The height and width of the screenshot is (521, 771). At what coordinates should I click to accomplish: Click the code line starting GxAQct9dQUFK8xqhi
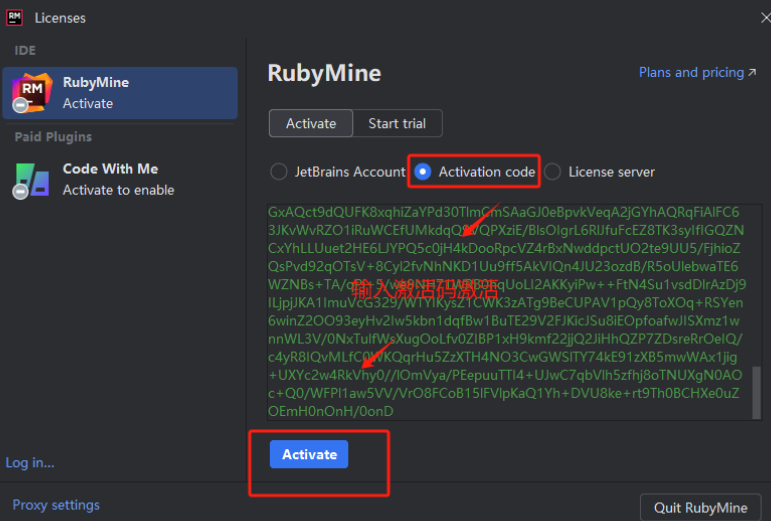pyautogui.click(x=504, y=212)
